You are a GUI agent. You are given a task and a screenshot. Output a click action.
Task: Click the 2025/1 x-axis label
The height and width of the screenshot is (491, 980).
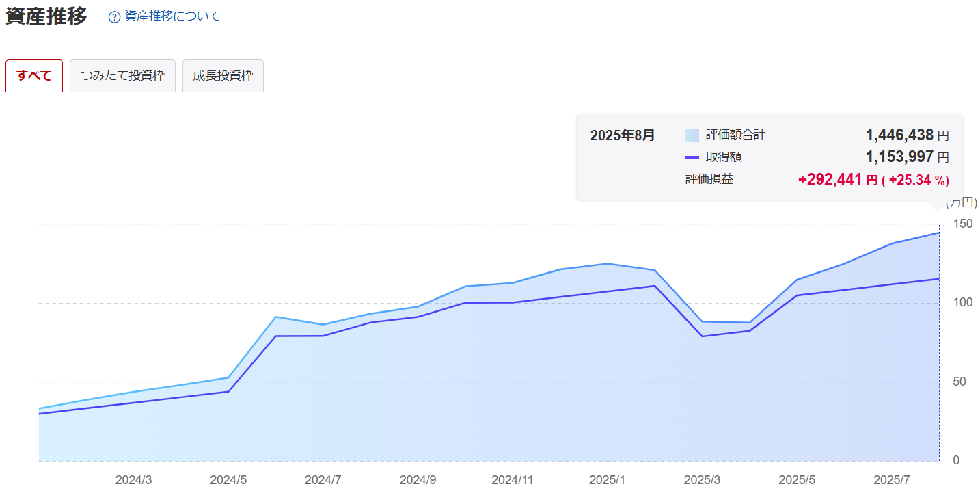607,480
